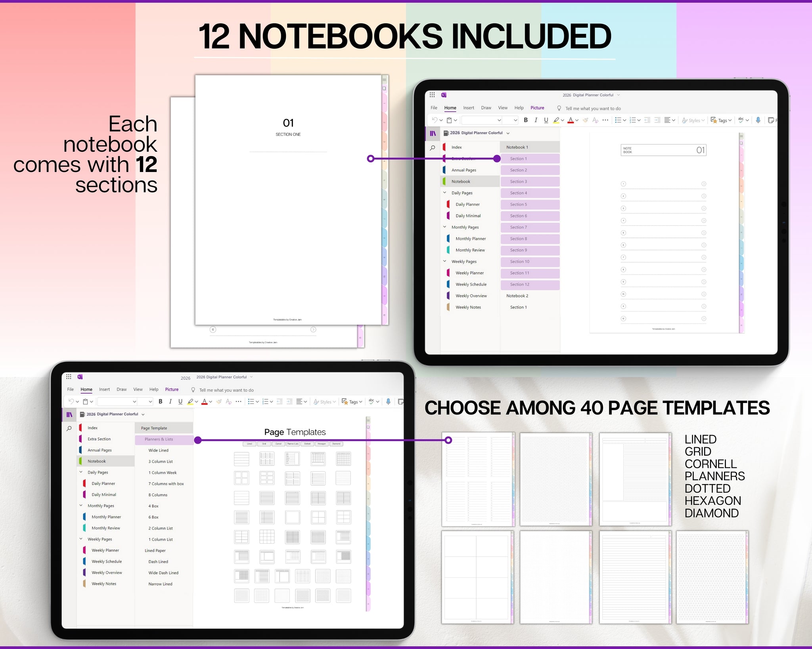Viewport: 812px width, 649px height.
Task: Click the bulleted list icon in the Page Templates window
Action: pyautogui.click(x=251, y=401)
